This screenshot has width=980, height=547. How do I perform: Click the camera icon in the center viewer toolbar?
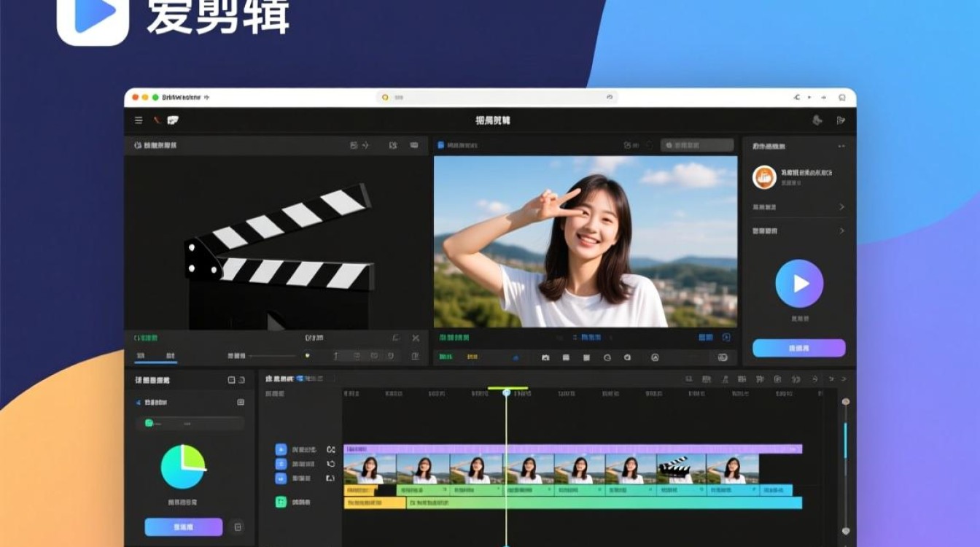click(x=545, y=357)
